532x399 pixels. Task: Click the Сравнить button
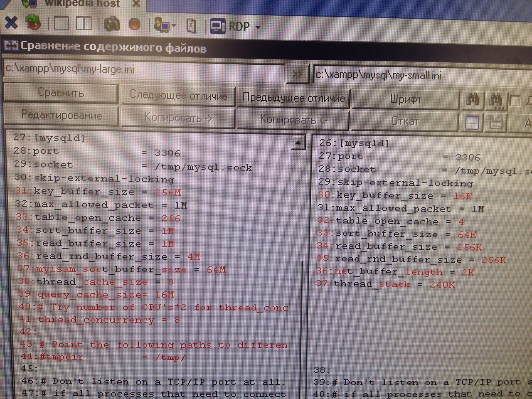coord(61,93)
